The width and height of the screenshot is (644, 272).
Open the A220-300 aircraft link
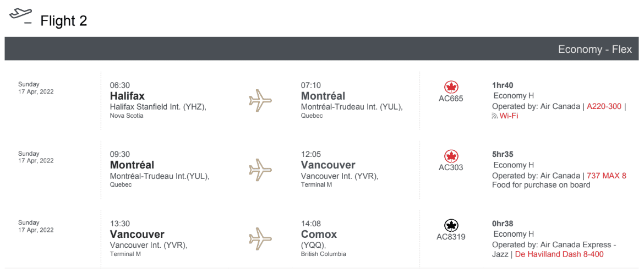click(604, 106)
